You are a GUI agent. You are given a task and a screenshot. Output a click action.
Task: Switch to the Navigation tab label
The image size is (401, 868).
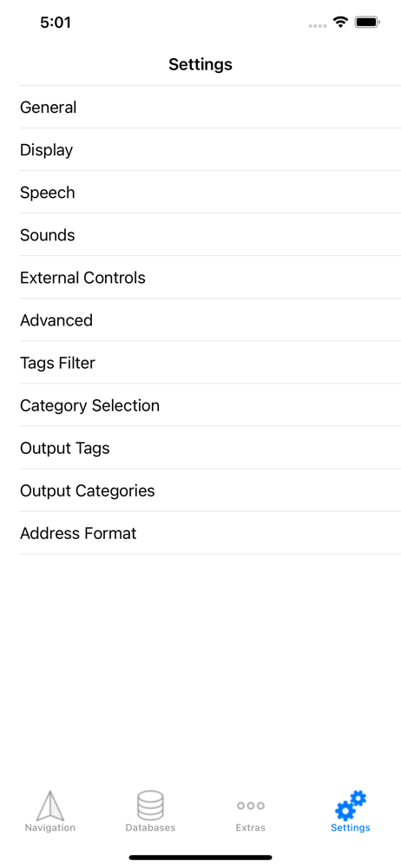click(50, 828)
